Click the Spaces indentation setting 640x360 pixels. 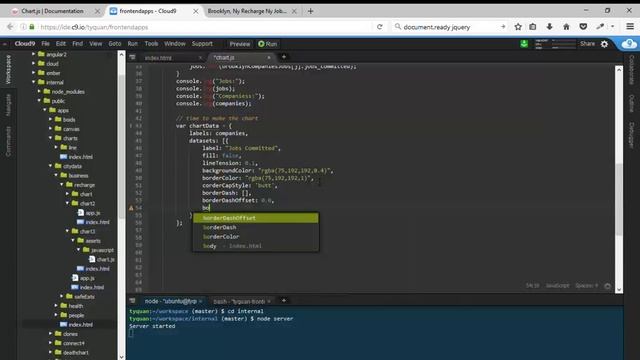point(587,286)
